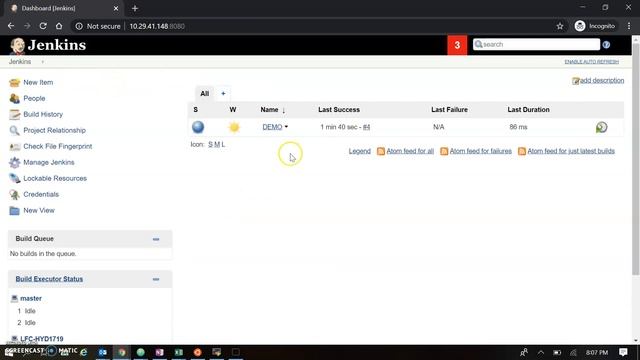Collapse the Build Queue panel

156,239
